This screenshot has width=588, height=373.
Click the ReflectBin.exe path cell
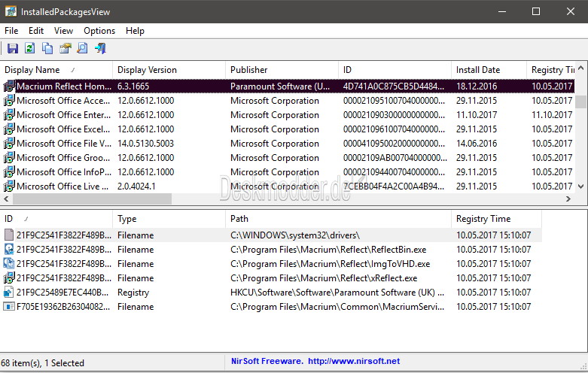pyautogui.click(x=328, y=250)
